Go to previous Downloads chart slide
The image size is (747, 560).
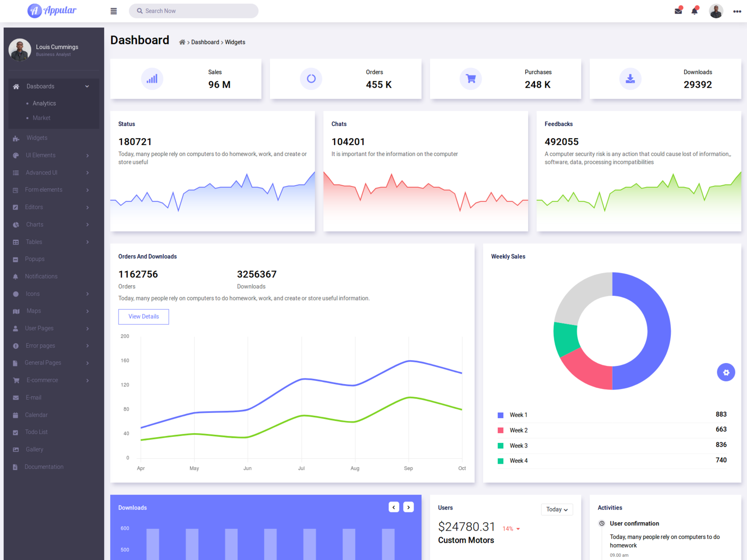click(394, 507)
